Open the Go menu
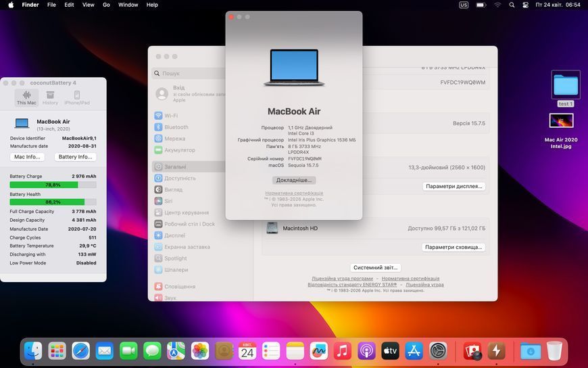Screen dimensions: 588x368 106,5
